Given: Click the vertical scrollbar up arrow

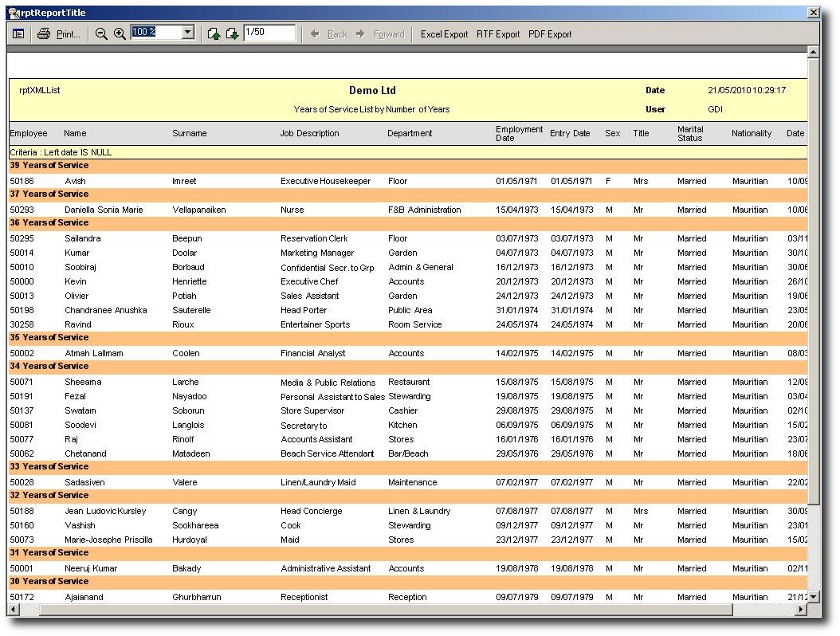Looking at the screenshot, I should pos(813,53).
